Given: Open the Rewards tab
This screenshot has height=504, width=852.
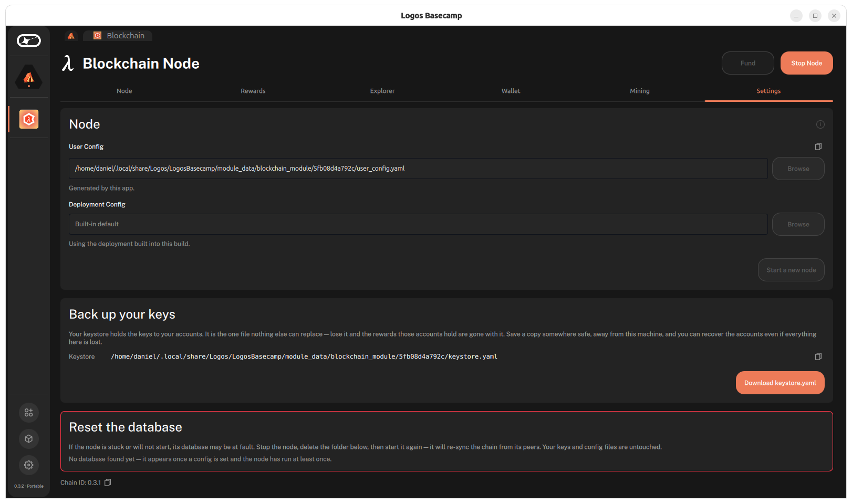Looking at the screenshot, I should coord(253,91).
